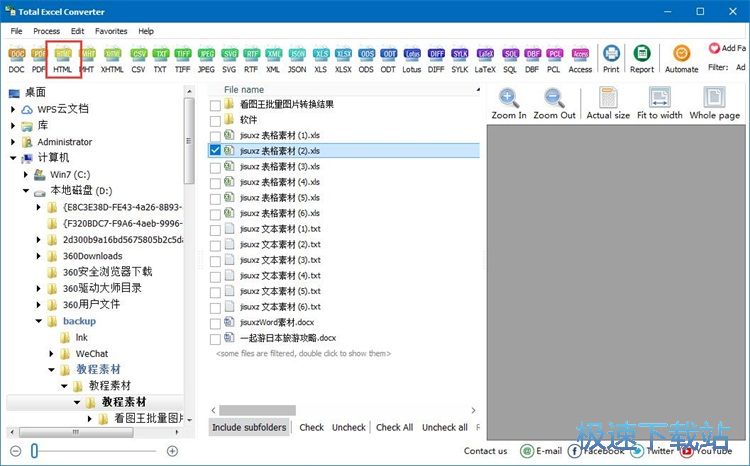Click the filtered files notice text
Screen dimensions: 750x466
pyautogui.click(x=303, y=354)
